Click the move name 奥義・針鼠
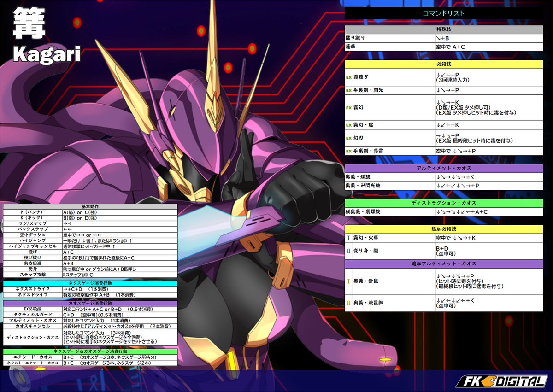Image resolution: width=553 pixels, height=392 pixels. 366,281
